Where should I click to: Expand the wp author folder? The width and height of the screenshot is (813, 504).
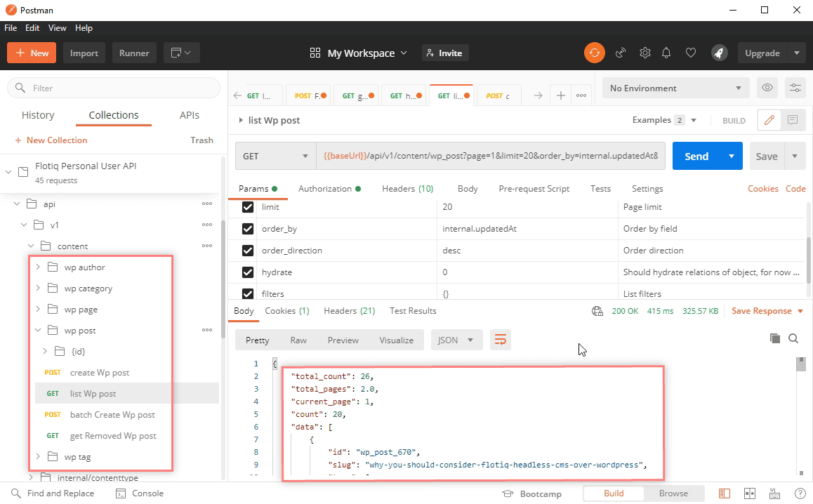pyautogui.click(x=38, y=267)
